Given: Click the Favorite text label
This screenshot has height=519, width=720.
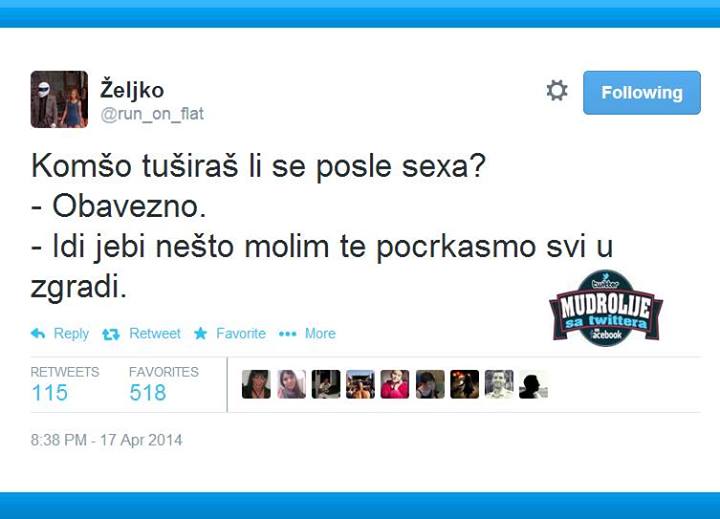Looking at the screenshot, I should [241, 333].
